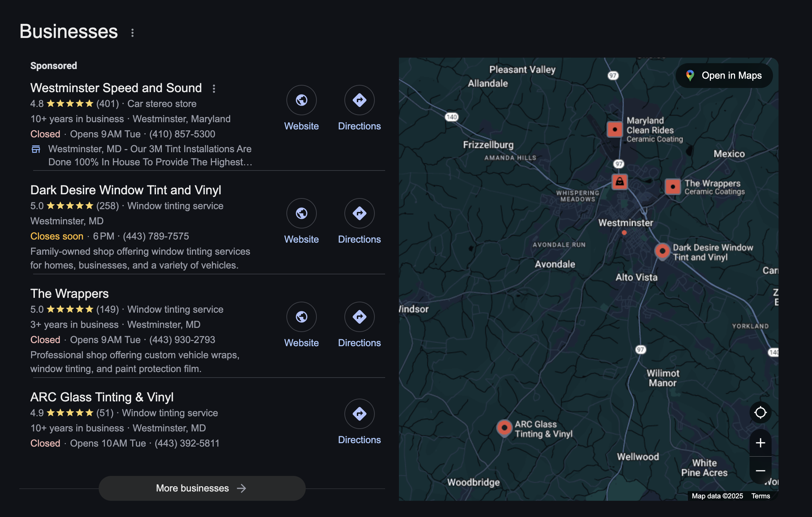Click More businesses button

202,488
